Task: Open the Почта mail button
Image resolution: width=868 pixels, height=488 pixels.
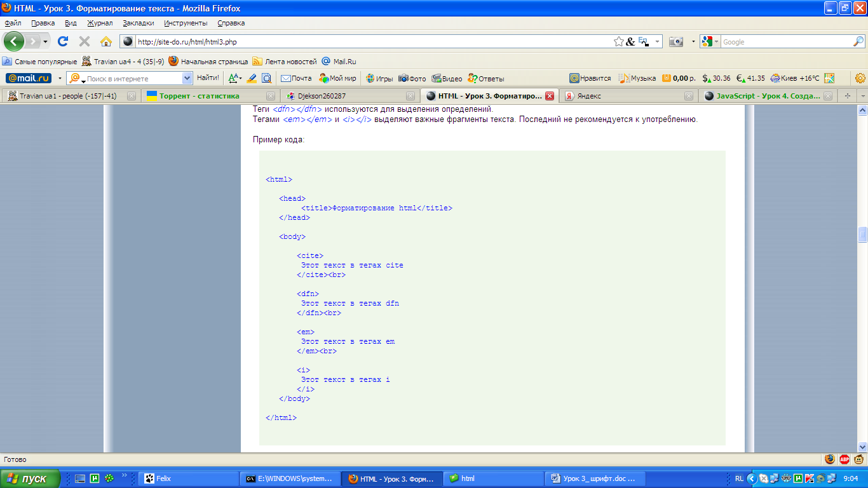Action: tap(296, 78)
